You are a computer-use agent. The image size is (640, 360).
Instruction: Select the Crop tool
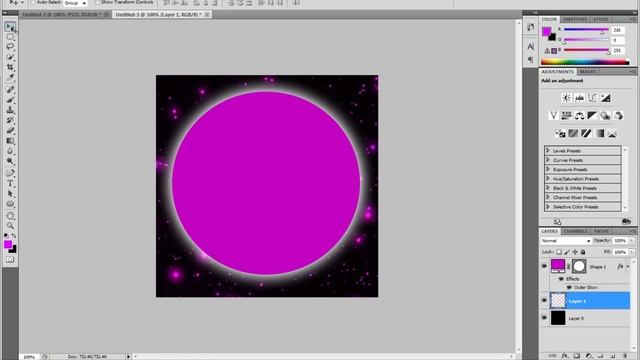[x=10, y=67]
